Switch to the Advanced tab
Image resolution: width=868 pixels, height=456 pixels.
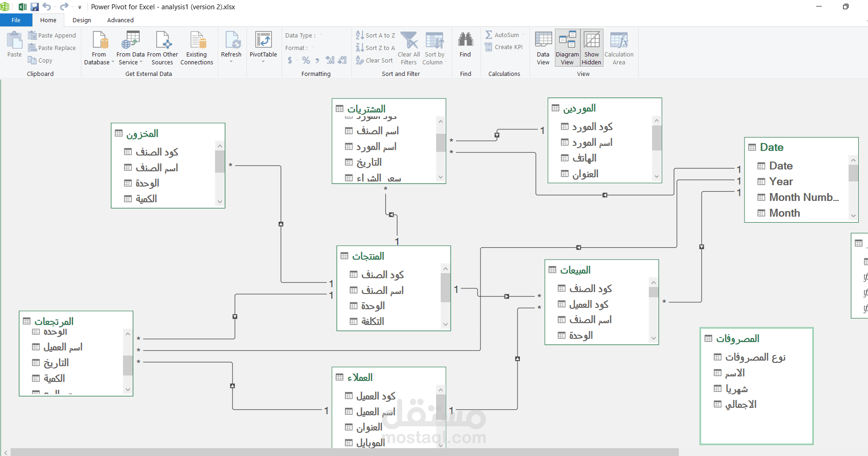pyautogui.click(x=120, y=20)
